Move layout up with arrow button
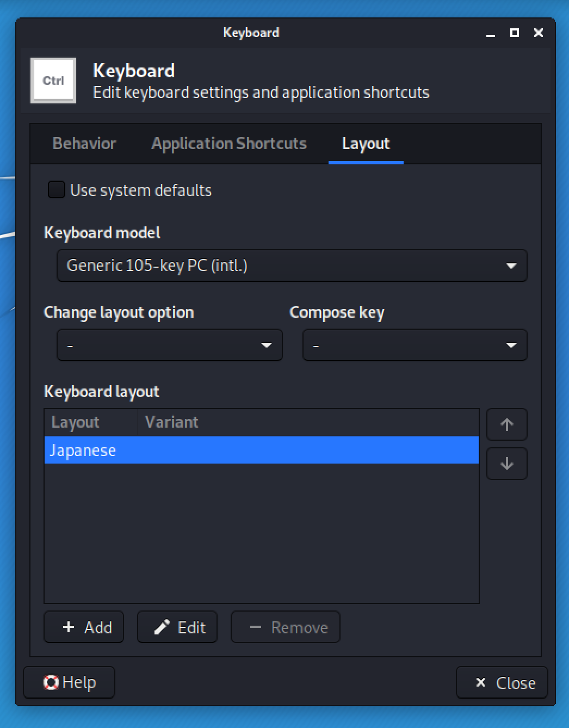 click(x=506, y=424)
